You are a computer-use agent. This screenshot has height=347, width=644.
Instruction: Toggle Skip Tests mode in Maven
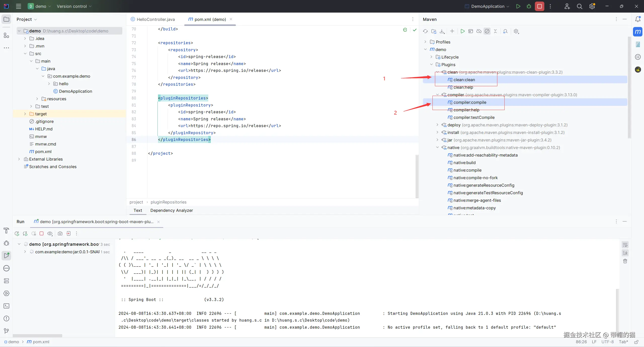coord(487,31)
